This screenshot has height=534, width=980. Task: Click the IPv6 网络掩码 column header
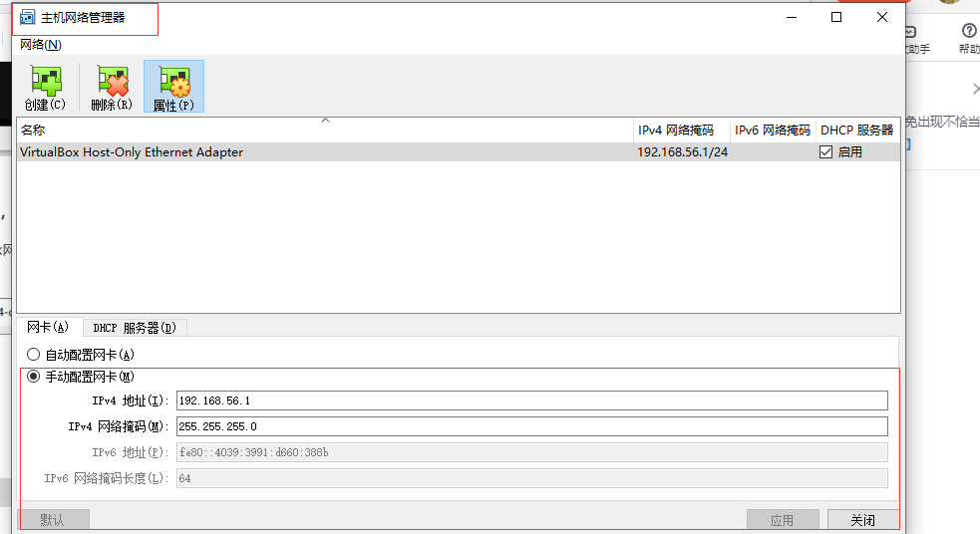[773, 130]
